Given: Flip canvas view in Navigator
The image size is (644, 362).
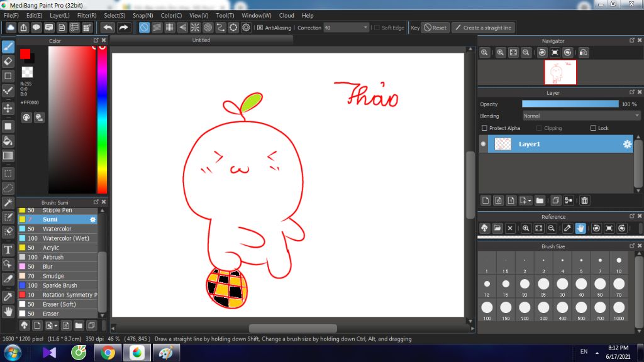Looking at the screenshot, I should point(583,53).
